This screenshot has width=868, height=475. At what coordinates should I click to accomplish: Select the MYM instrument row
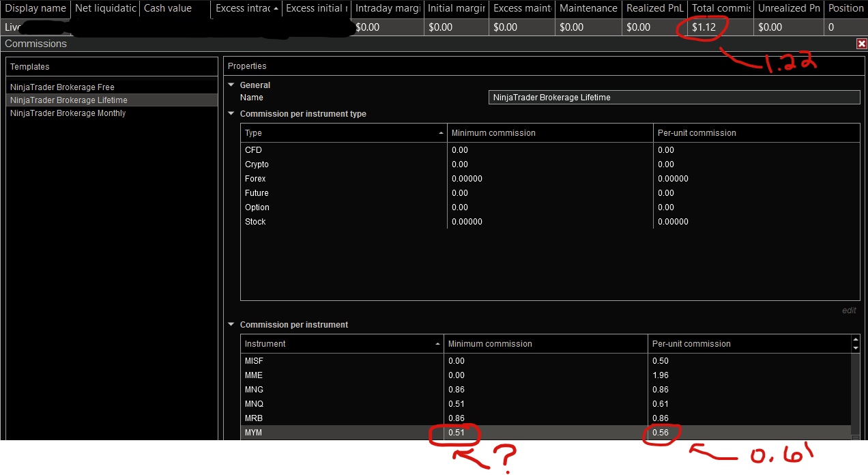[546, 433]
